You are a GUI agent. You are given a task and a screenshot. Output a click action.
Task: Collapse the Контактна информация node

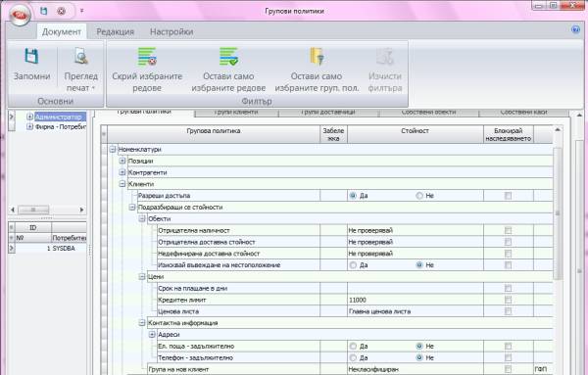point(142,322)
